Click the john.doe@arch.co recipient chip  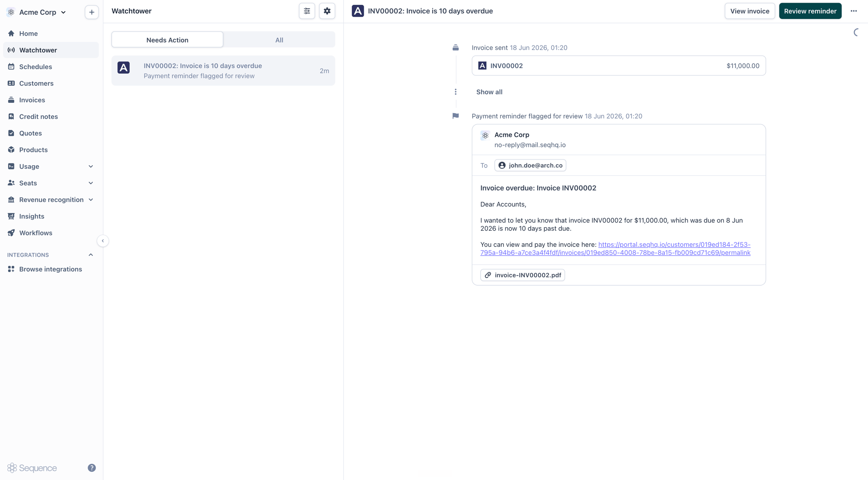530,165
